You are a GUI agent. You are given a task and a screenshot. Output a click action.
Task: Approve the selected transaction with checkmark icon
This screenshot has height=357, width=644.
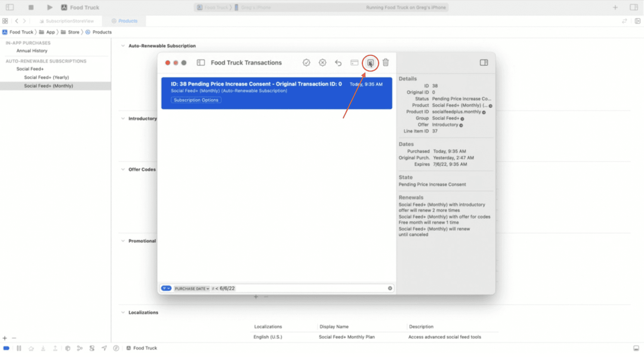[x=306, y=62]
